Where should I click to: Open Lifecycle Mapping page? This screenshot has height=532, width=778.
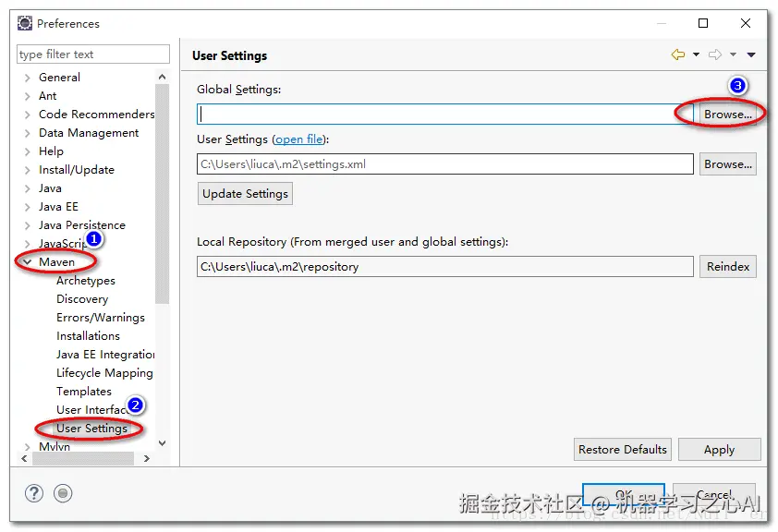pyautogui.click(x=104, y=373)
